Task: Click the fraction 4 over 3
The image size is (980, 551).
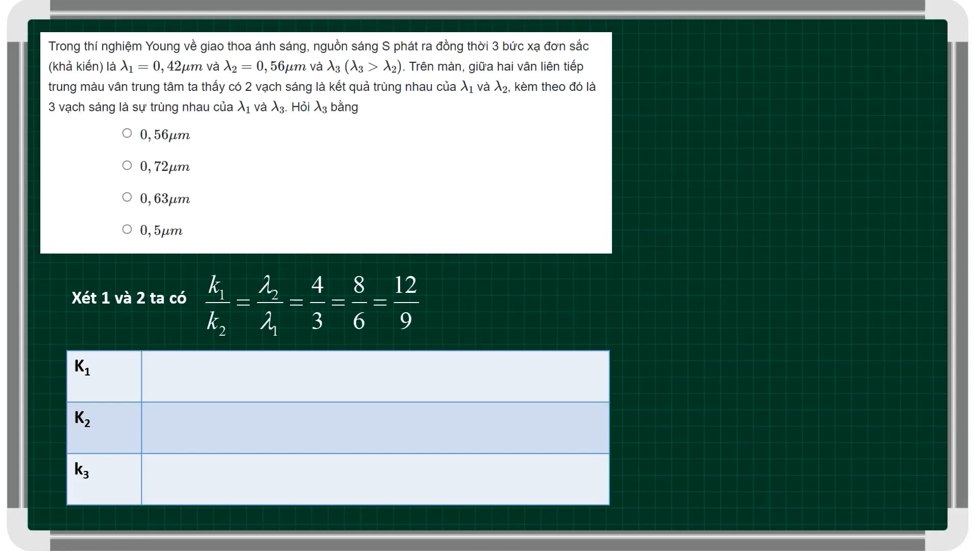Action: [x=317, y=303]
